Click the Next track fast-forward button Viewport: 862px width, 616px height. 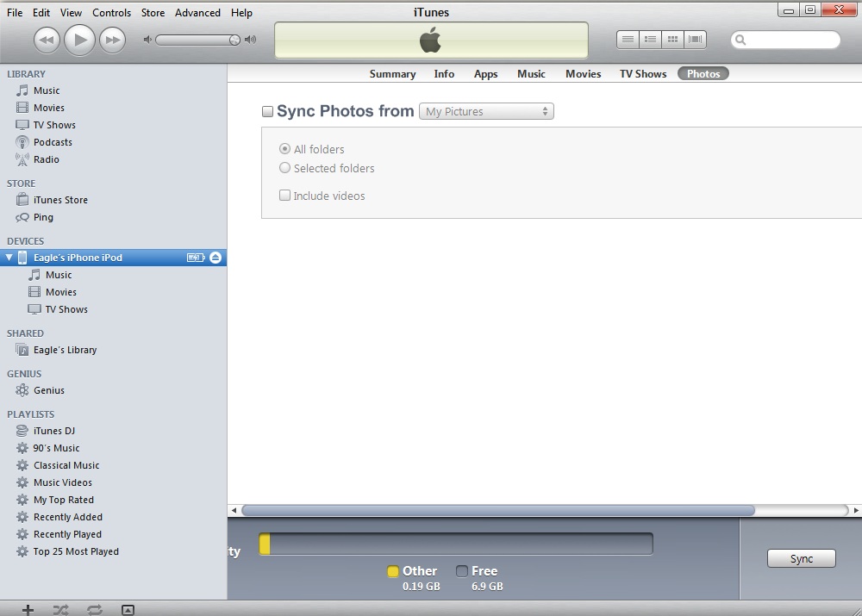pos(113,40)
